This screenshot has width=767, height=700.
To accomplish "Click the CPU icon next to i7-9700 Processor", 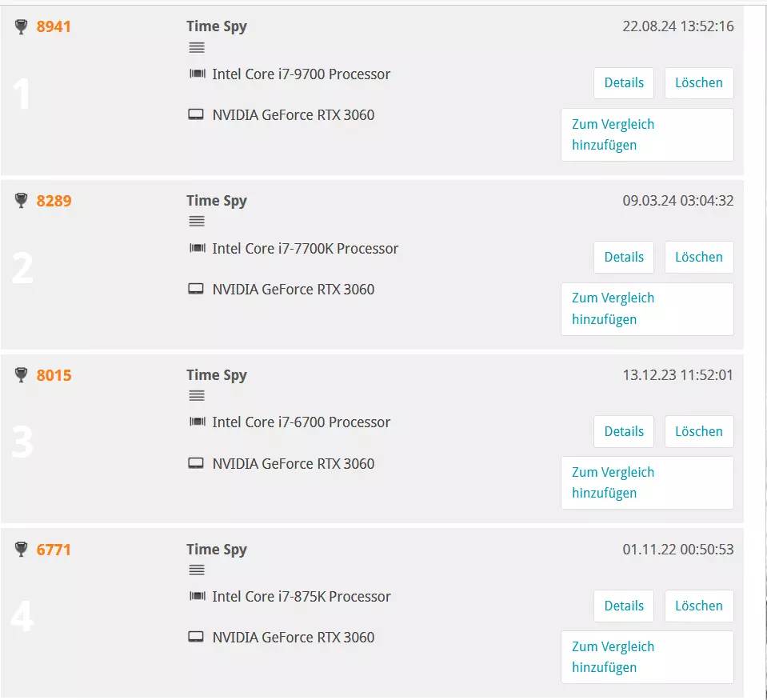I will point(197,74).
